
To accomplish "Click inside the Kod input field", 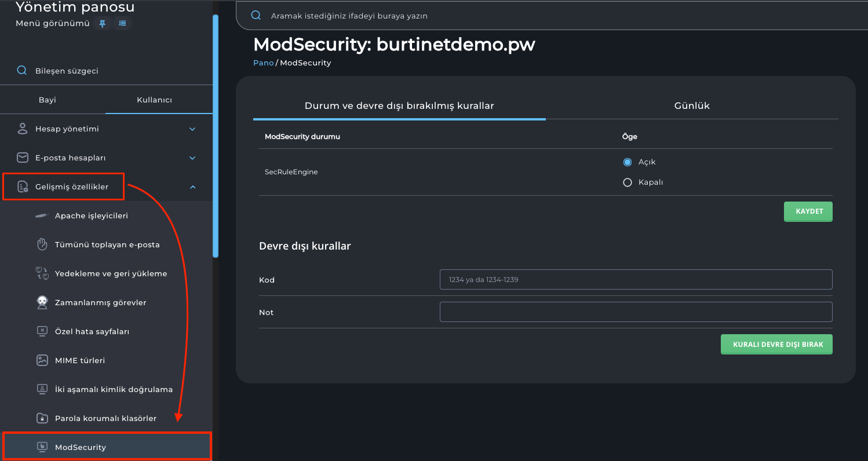I will 636,279.
